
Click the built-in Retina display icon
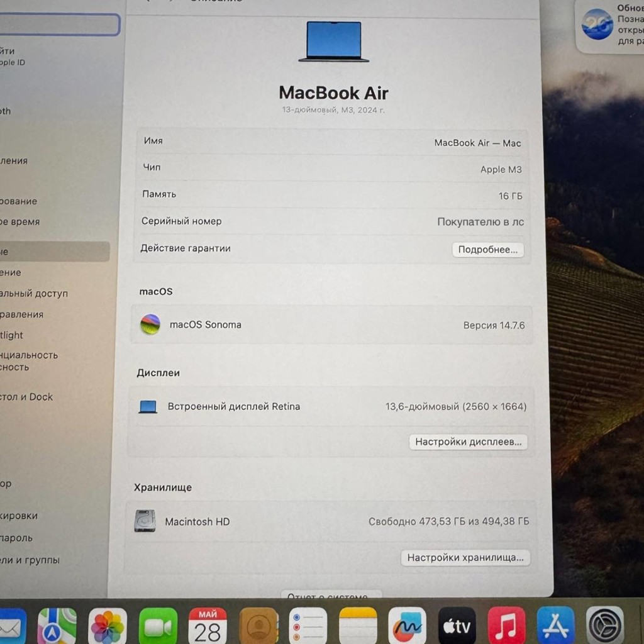[x=148, y=407]
